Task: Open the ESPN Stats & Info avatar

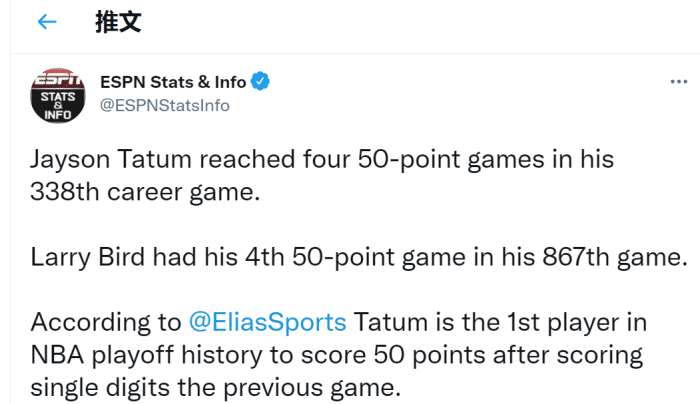Action: point(57,97)
